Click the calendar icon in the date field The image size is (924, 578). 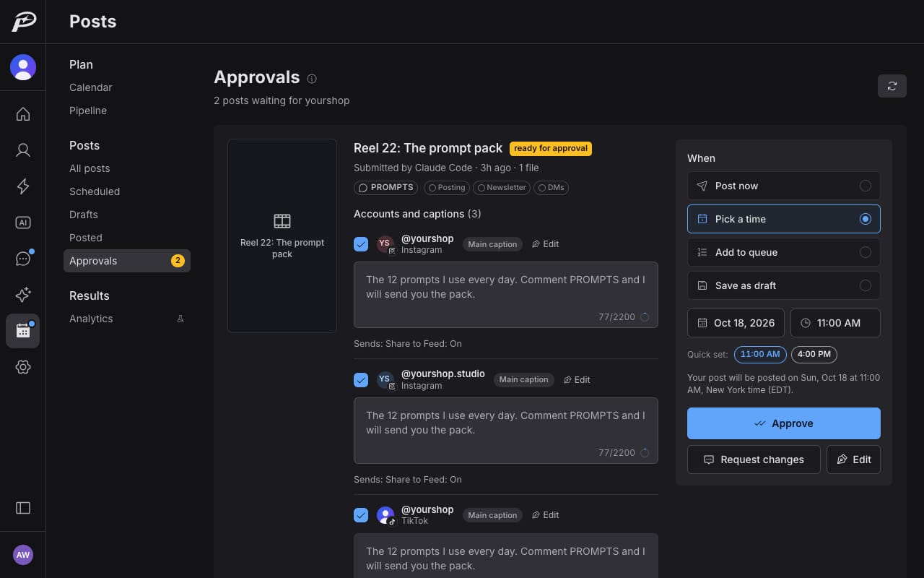tap(702, 323)
